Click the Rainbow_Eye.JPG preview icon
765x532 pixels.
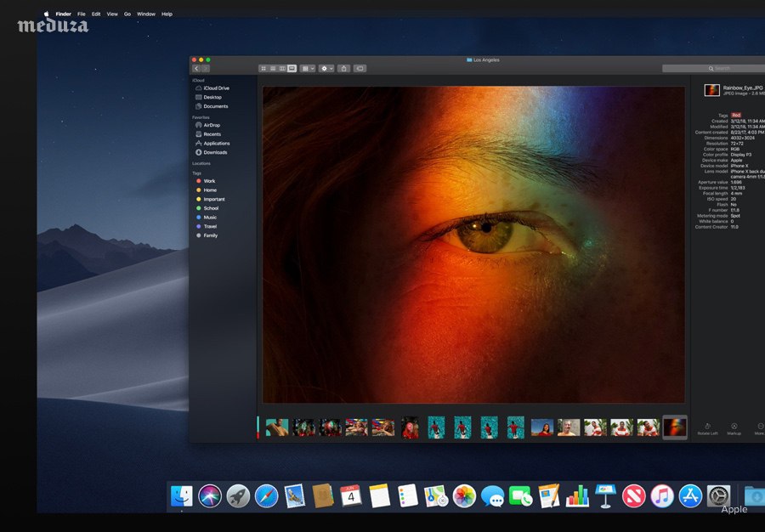pyautogui.click(x=711, y=90)
